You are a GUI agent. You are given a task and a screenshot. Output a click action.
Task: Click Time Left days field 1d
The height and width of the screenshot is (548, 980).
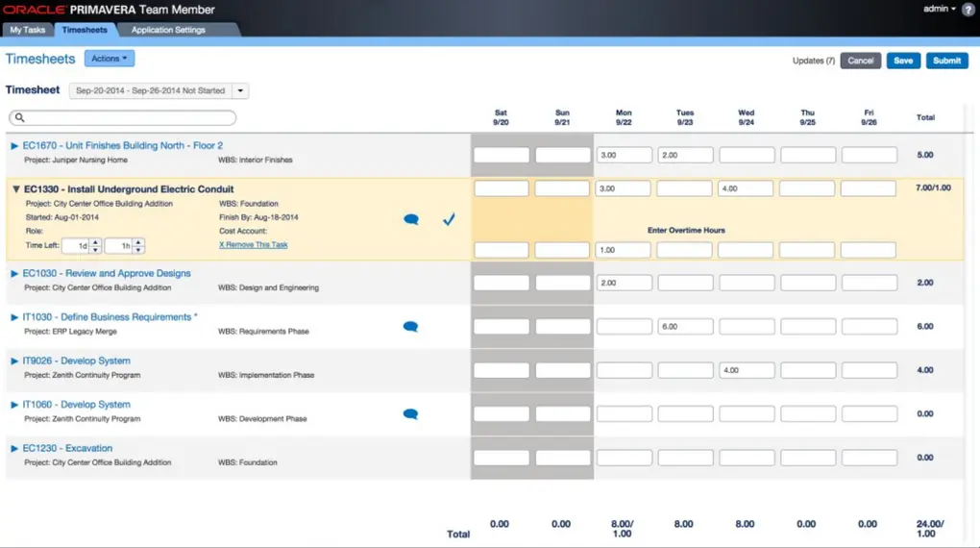pos(77,246)
